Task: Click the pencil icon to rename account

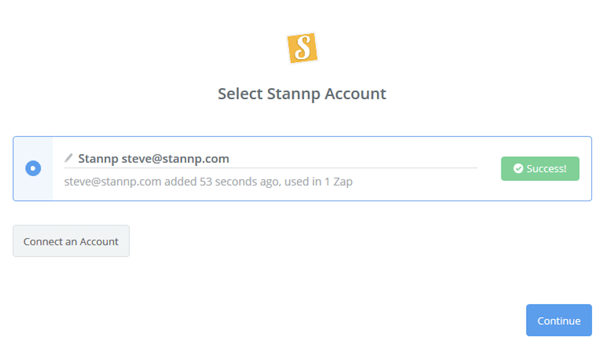Action: [x=69, y=158]
